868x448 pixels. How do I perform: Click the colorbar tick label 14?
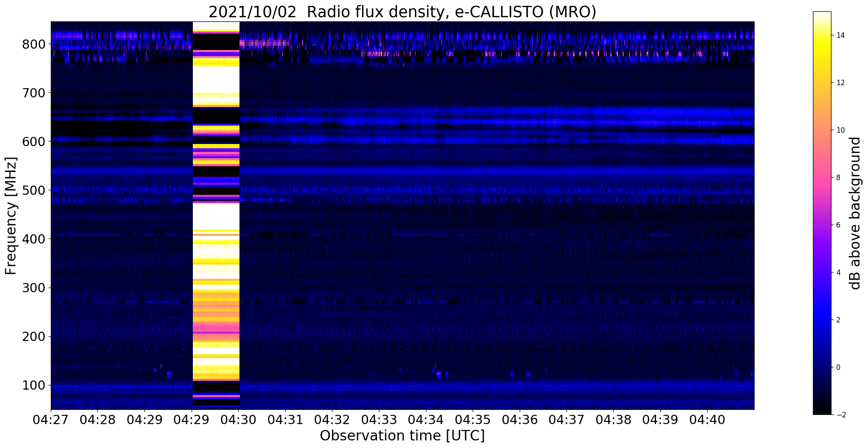(x=841, y=35)
